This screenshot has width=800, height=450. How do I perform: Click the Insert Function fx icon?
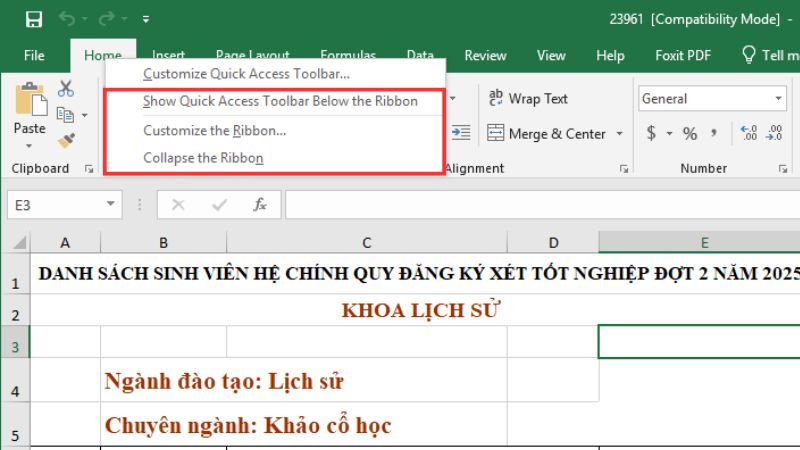259,205
